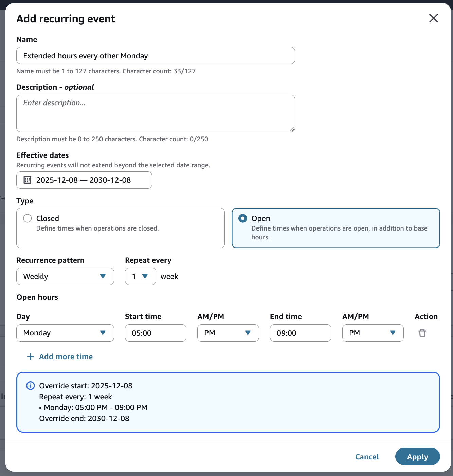Click the Add more time link
453x476 pixels.
(x=66, y=356)
